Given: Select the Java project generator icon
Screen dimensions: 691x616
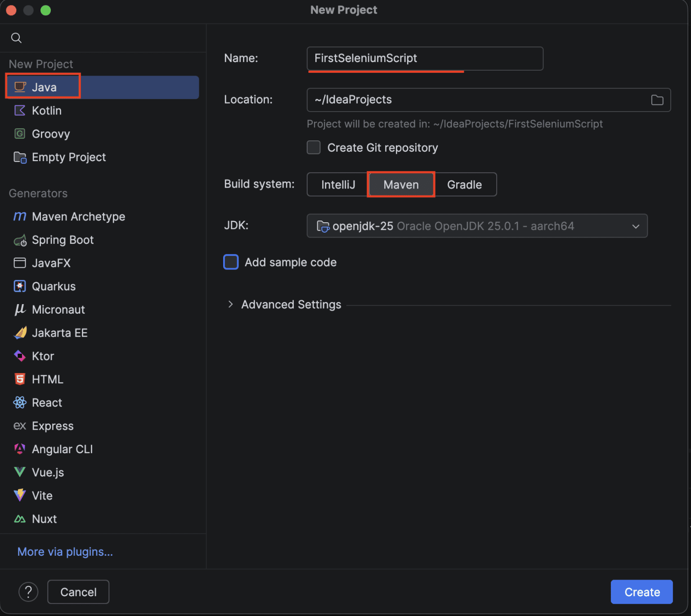Looking at the screenshot, I should pos(20,87).
